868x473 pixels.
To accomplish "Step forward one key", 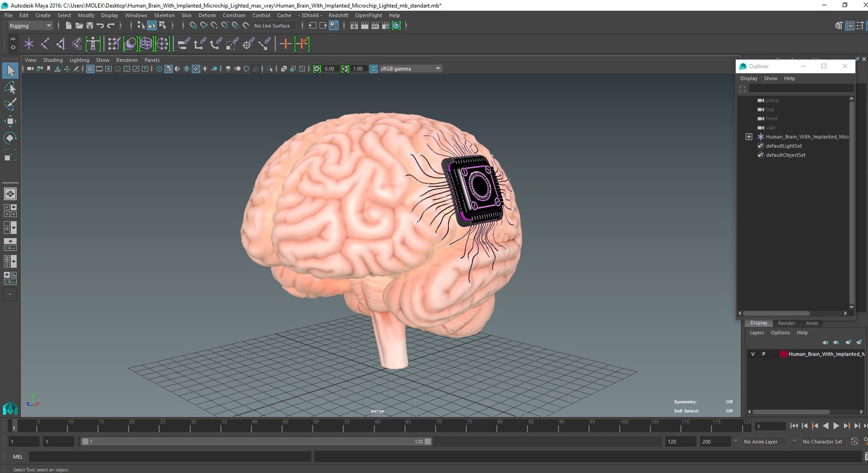I will (846, 426).
